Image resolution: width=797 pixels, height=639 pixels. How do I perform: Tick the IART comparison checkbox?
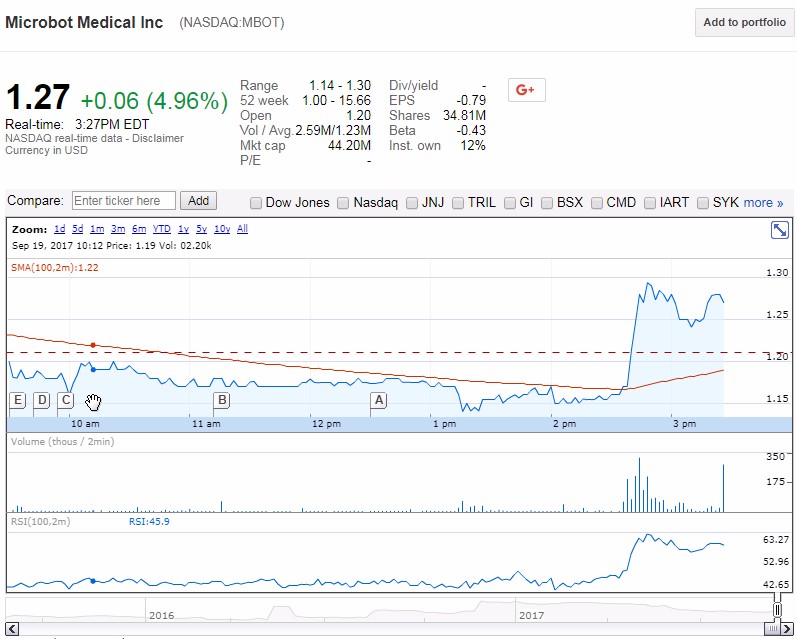pos(650,203)
